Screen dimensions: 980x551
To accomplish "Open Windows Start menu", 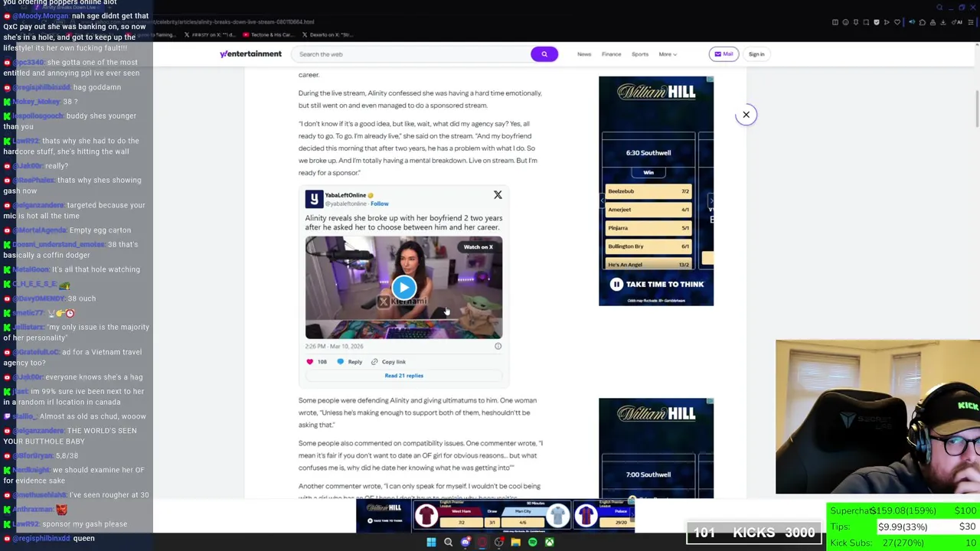I will [x=431, y=542].
